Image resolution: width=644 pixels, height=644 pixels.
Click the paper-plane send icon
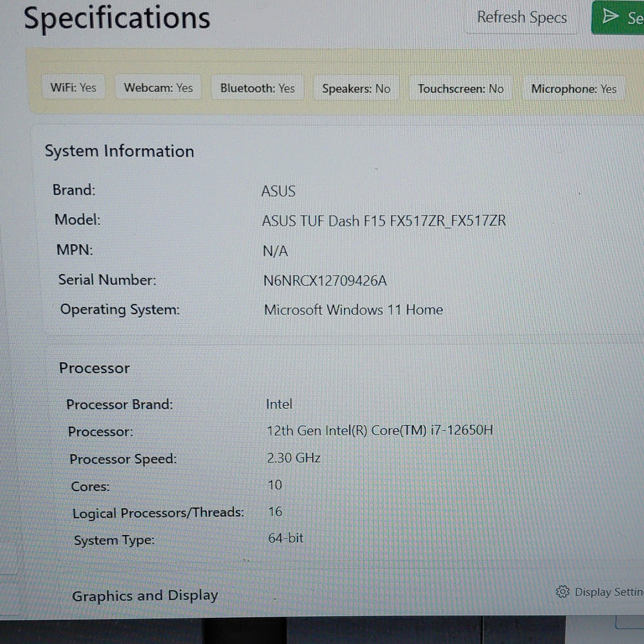[x=610, y=16]
